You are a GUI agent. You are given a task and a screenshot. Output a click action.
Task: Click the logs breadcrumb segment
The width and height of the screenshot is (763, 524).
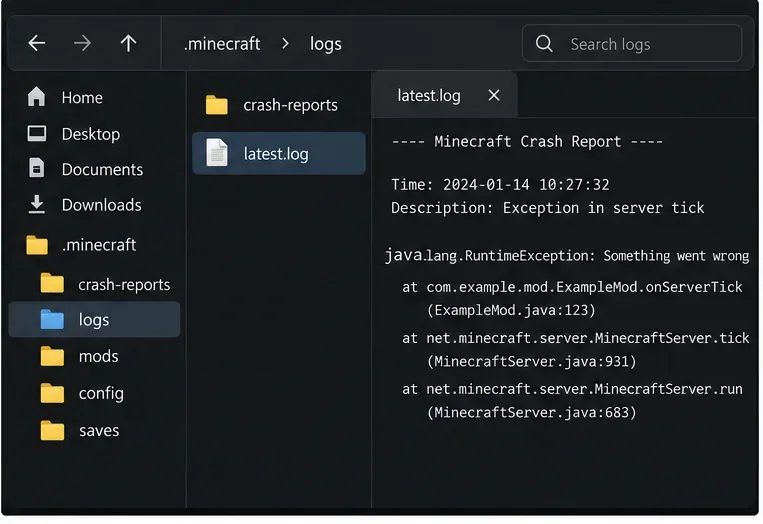[326, 44]
